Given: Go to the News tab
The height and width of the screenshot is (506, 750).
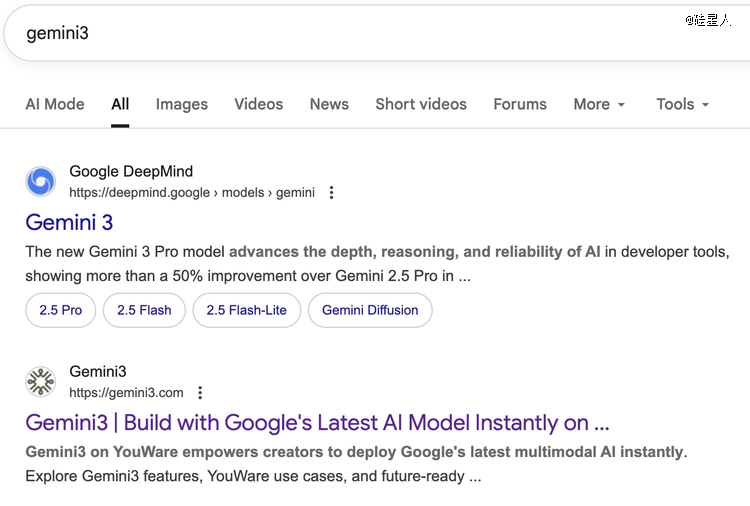Looking at the screenshot, I should pyautogui.click(x=329, y=104).
